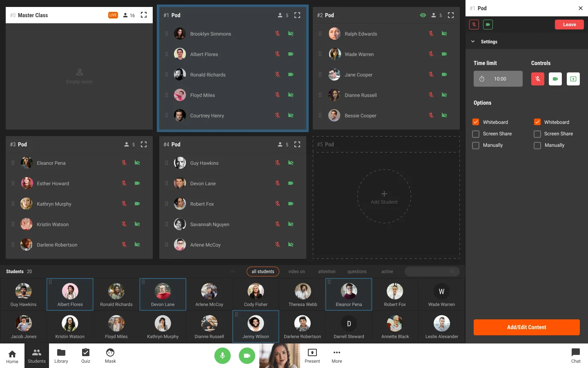The image size is (588, 368).
Task: Go to the Home view
Action: (x=12, y=356)
